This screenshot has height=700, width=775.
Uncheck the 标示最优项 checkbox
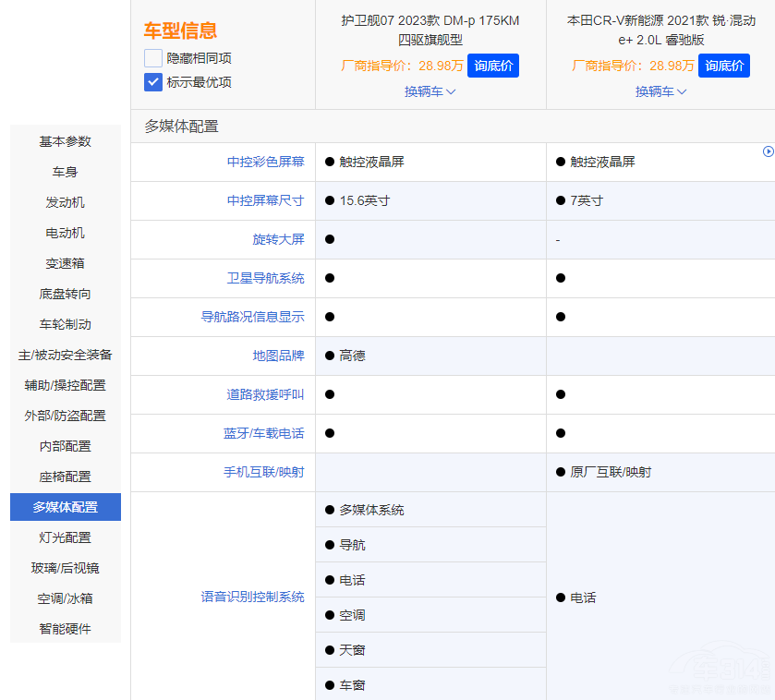[x=153, y=82]
